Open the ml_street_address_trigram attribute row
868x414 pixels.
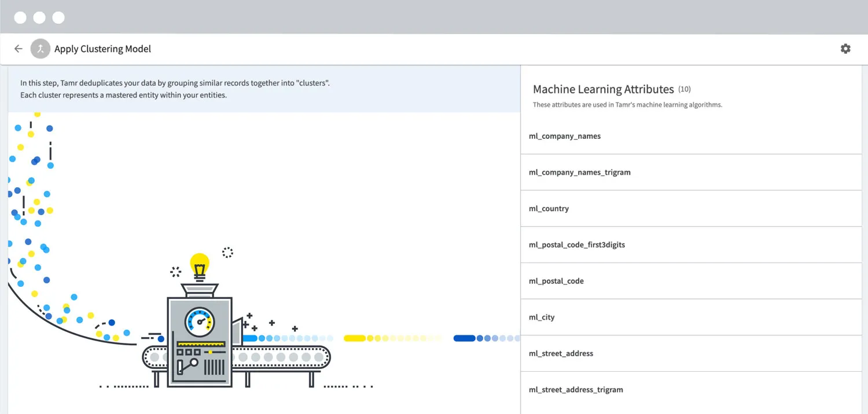coord(691,390)
